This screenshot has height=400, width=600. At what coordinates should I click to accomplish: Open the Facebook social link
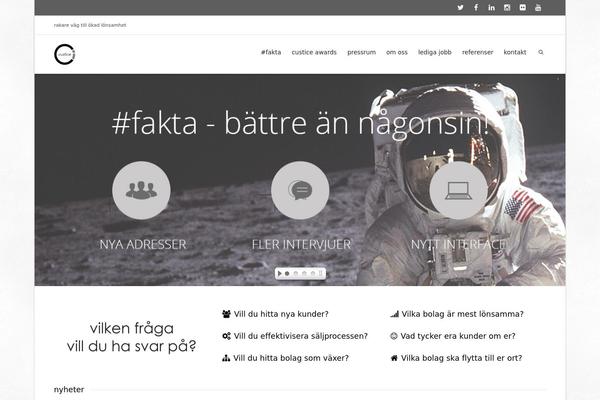point(476,7)
